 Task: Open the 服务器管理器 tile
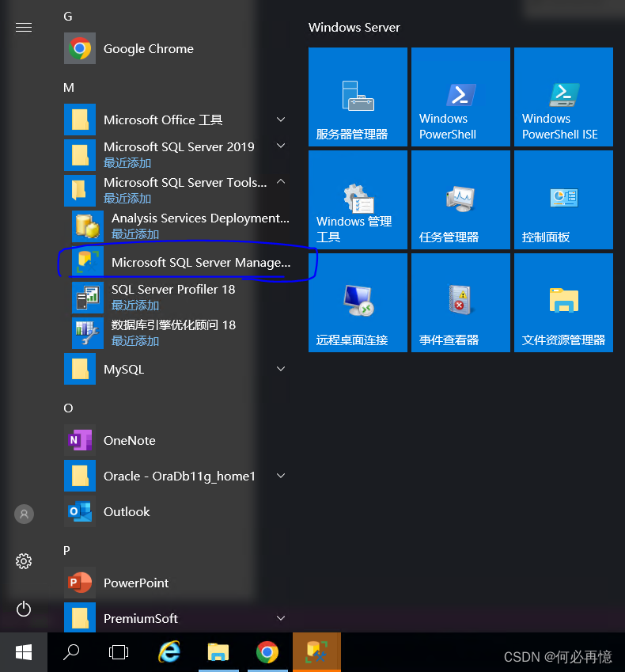358,97
